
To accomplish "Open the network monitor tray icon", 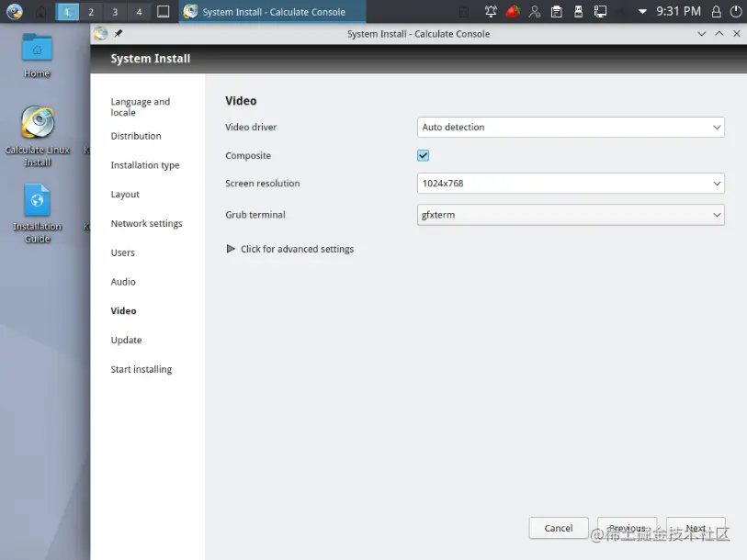I will click(x=600, y=11).
